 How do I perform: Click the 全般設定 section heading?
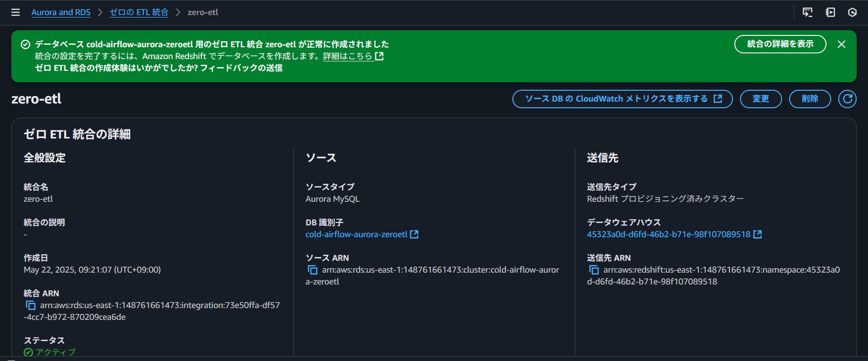pos(45,158)
